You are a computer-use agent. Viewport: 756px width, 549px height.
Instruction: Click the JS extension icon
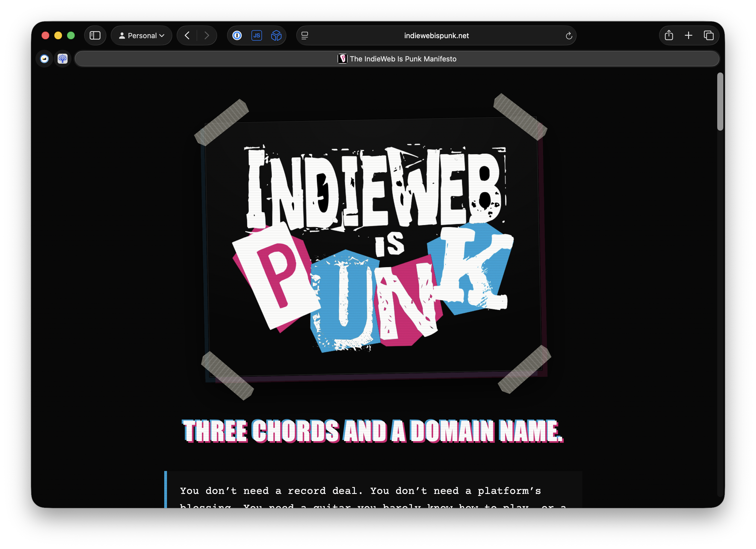257,35
